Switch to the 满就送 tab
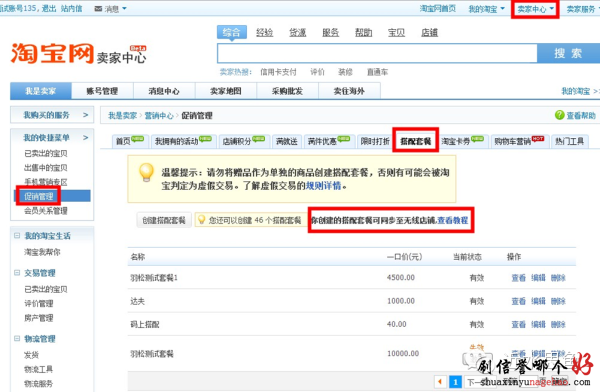This screenshot has width=600, height=392. pos(287,141)
